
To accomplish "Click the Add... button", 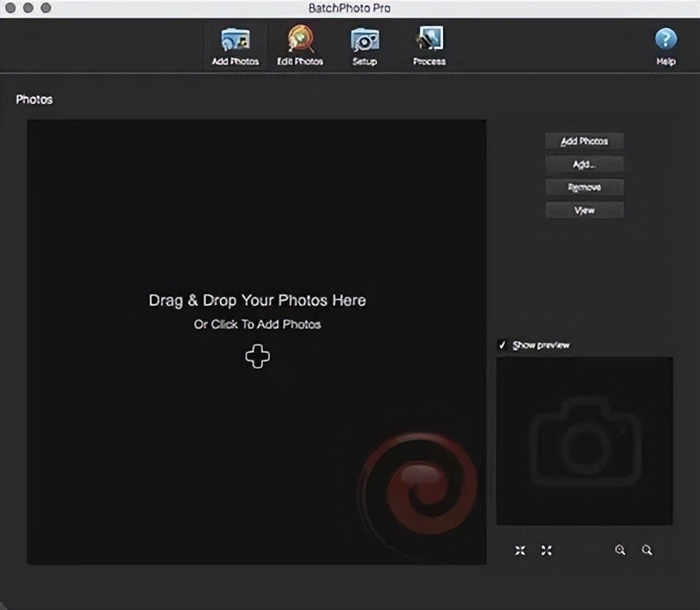I will pyautogui.click(x=584, y=164).
